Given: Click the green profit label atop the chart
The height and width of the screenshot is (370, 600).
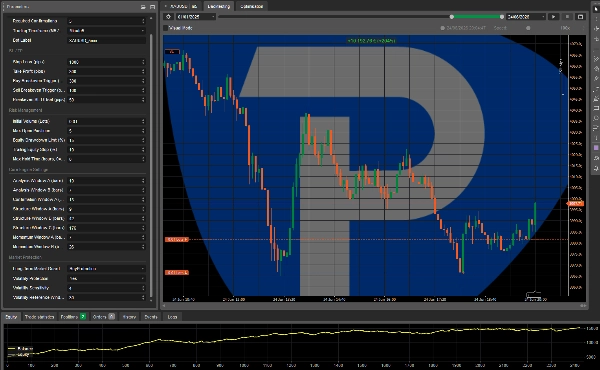Looking at the screenshot, I should coord(371,40).
